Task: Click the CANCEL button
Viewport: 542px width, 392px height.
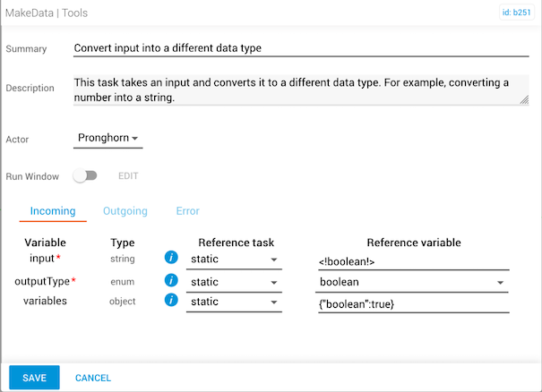Action: click(x=93, y=378)
